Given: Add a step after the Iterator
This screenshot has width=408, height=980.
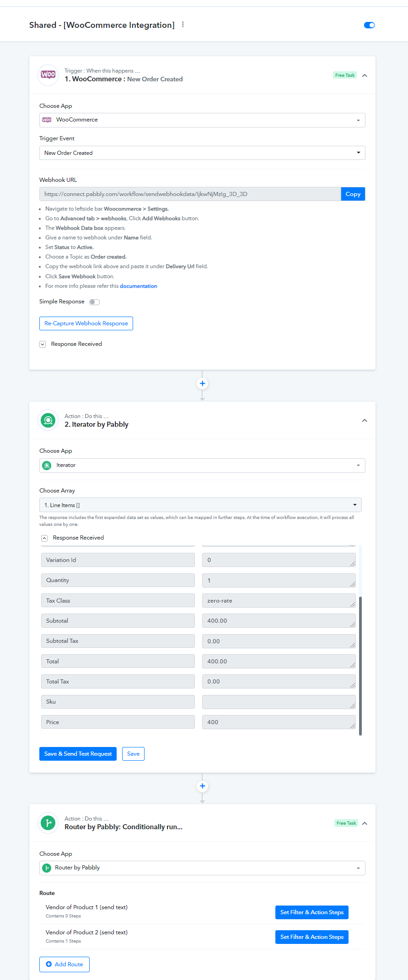Looking at the screenshot, I should click(202, 786).
